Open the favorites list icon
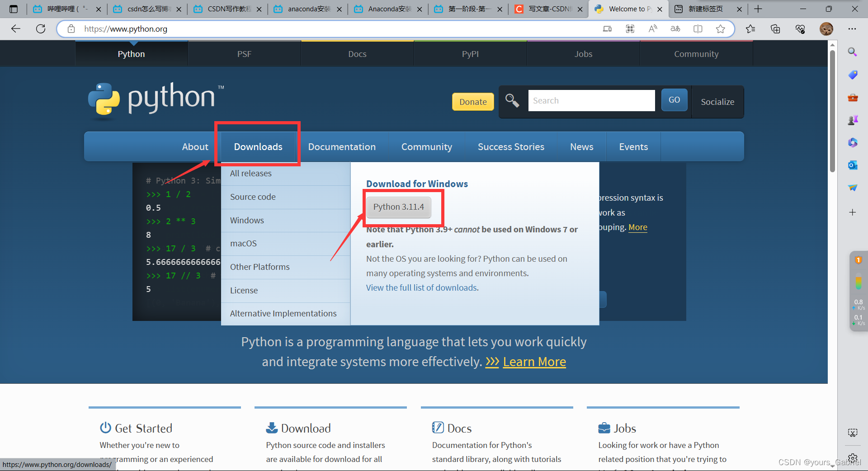Screen dimensions: 868x471 [x=750, y=29]
